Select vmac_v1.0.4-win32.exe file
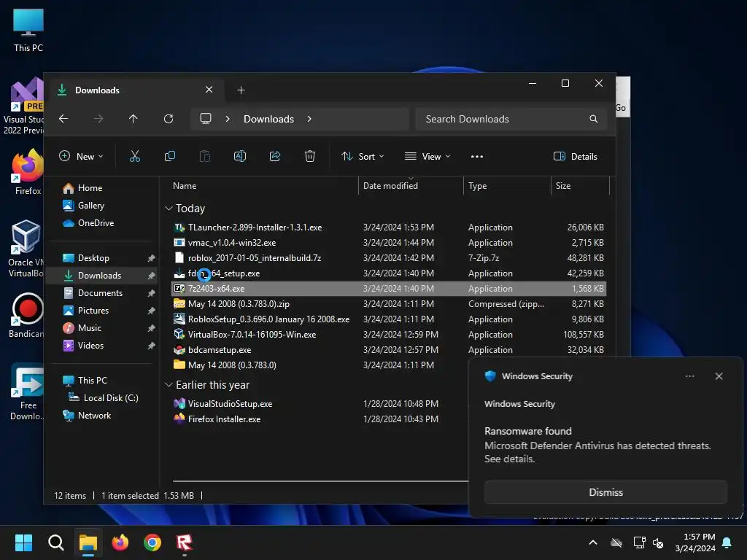Image resolution: width=747 pixels, height=560 pixels. (388, 242)
